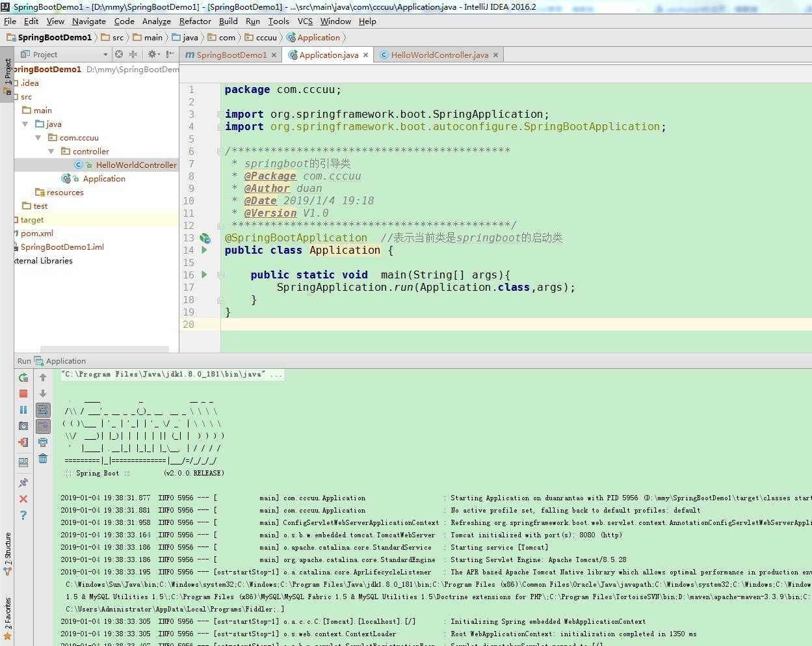Screen dimensions: 812x646
Task: Open the Build menu
Action: 228,21
